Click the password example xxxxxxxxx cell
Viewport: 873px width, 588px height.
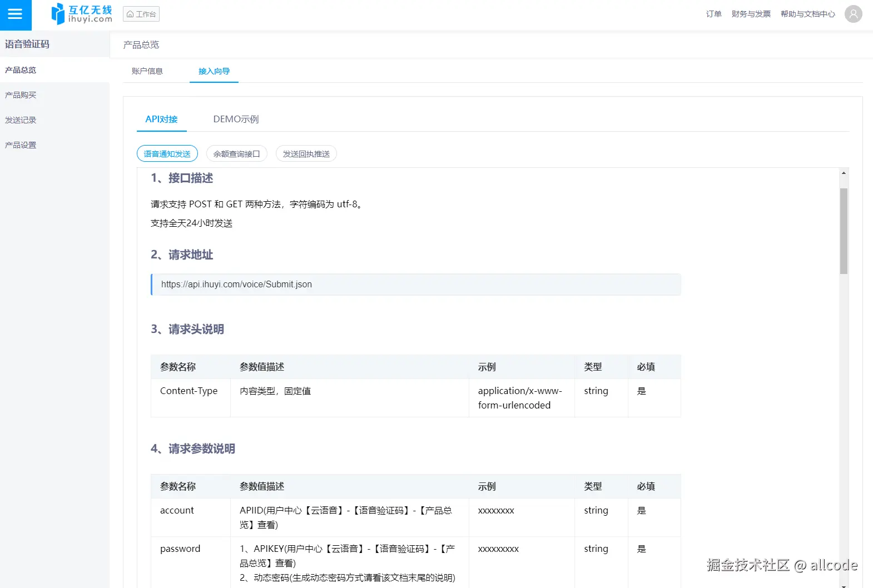pyautogui.click(x=522, y=562)
